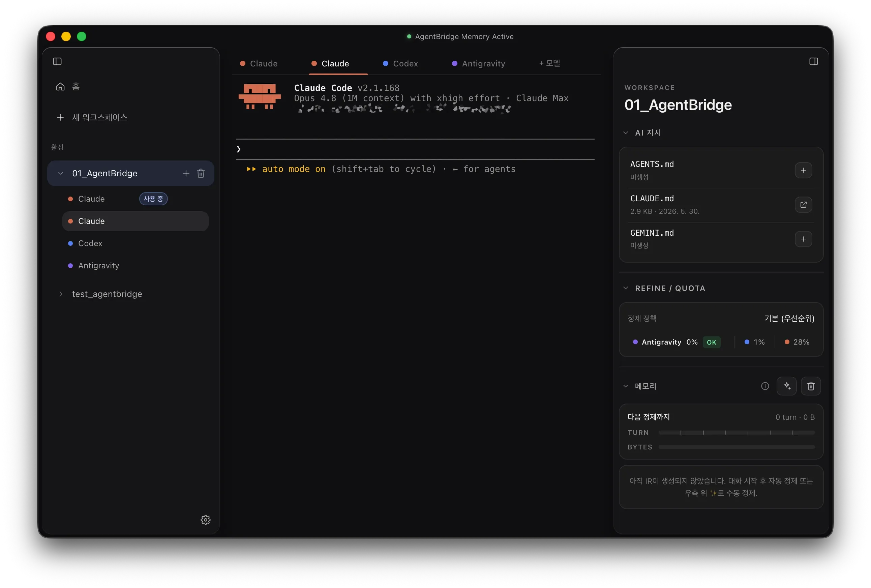Click the 01_AgentBridge workspace title heading

(x=678, y=105)
